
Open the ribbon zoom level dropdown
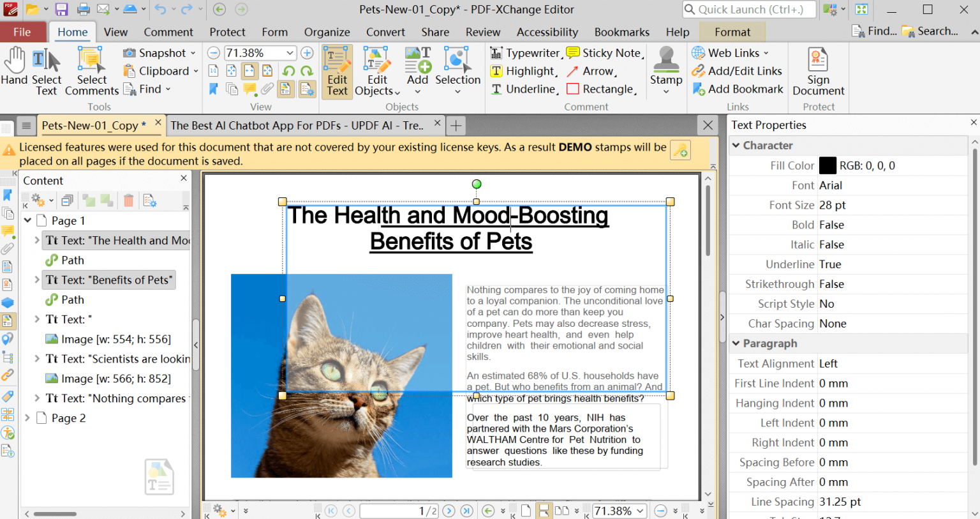tap(290, 53)
